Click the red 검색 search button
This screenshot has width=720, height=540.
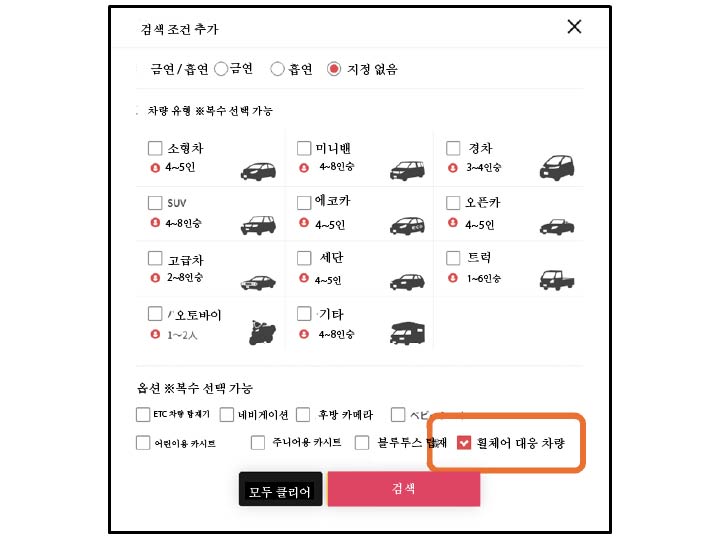[x=404, y=489]
